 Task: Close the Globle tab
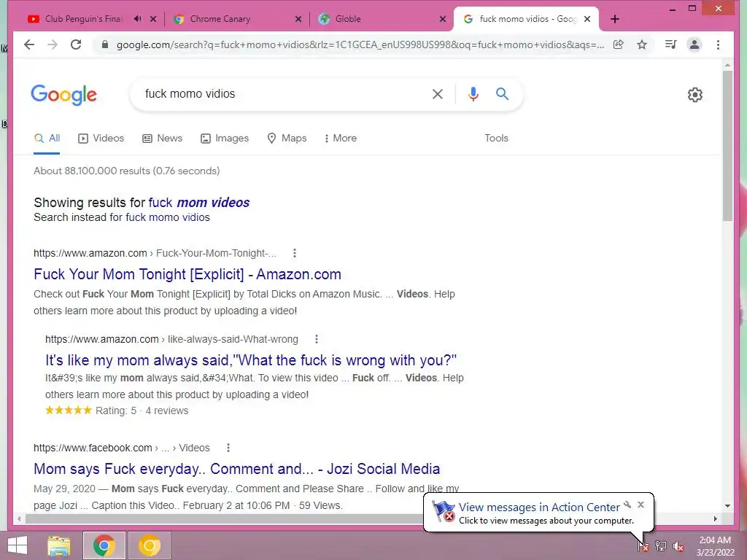443,19
